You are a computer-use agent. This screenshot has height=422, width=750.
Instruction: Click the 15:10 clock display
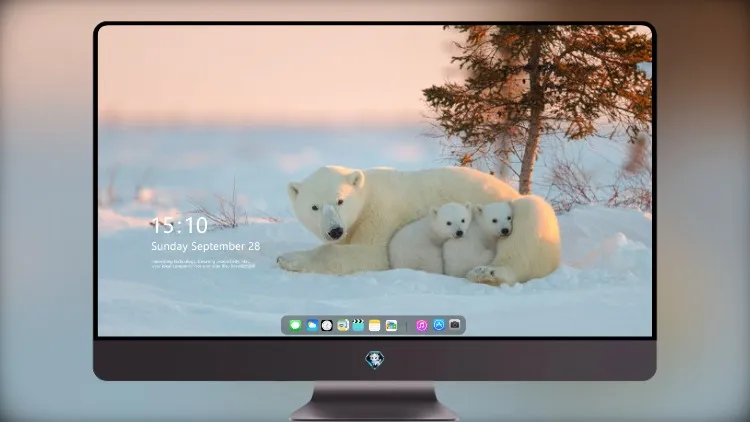pos(179,225)
